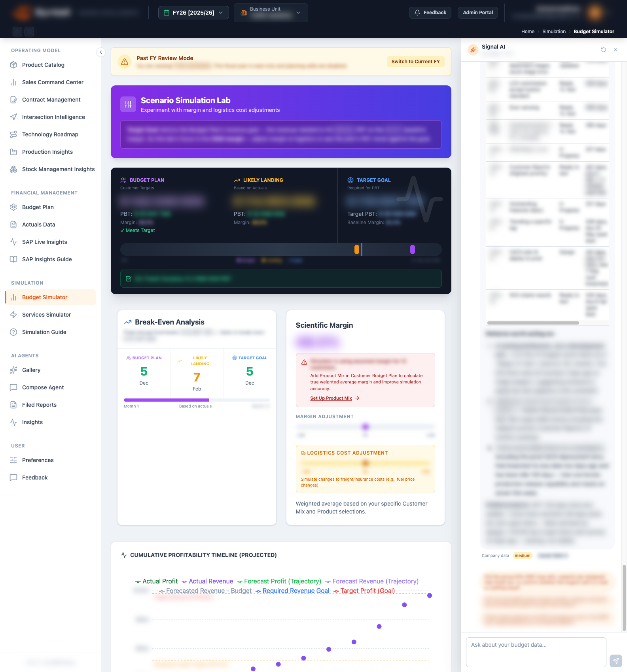Click the Past FY Review warning icon
Screen dimensions: 627x672
pos(125,62)
